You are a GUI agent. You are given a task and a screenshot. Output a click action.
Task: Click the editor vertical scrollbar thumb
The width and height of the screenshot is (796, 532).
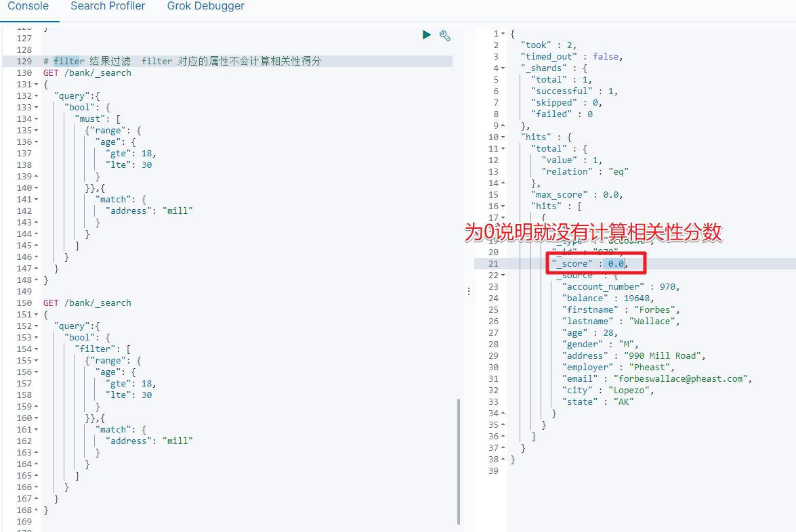pos(459,462)
